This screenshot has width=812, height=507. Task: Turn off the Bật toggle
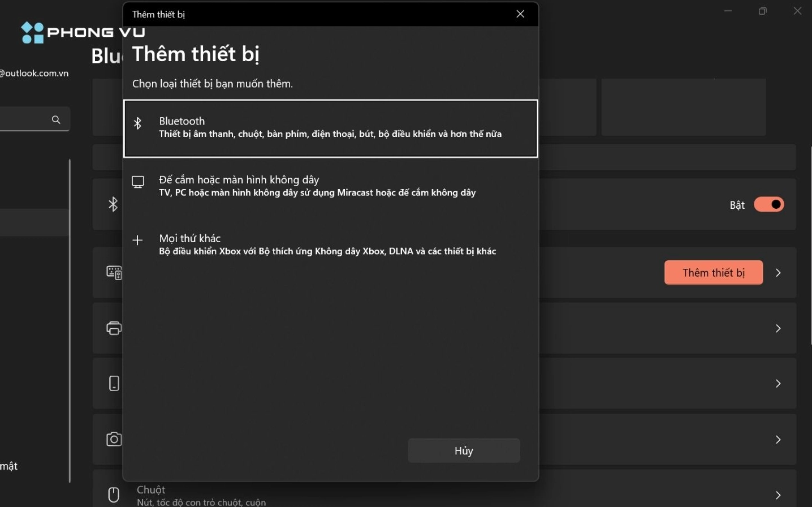click(x=770, y=204)
